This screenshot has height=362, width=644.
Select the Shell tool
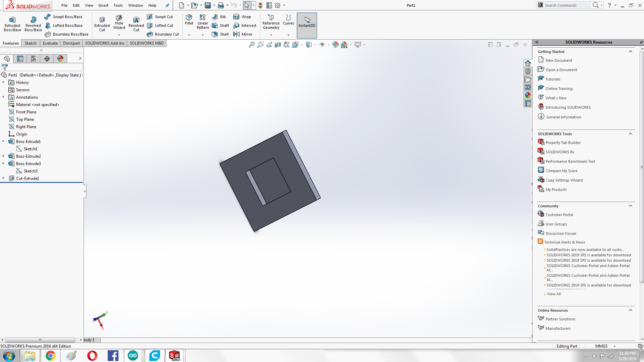[220, 34]
